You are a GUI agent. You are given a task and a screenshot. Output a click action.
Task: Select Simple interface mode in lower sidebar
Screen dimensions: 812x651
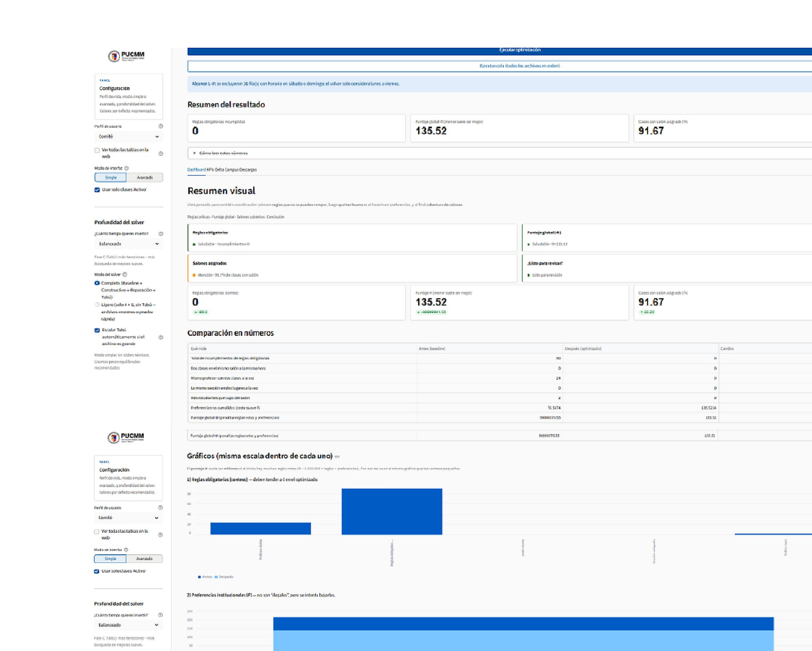coord(110,559)
